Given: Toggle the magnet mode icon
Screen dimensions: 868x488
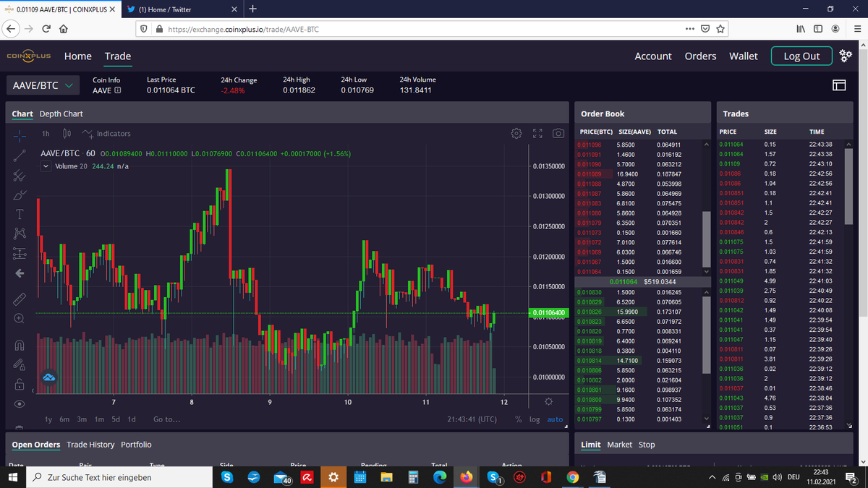Looking at the screenshot, I should click(20, 344).
